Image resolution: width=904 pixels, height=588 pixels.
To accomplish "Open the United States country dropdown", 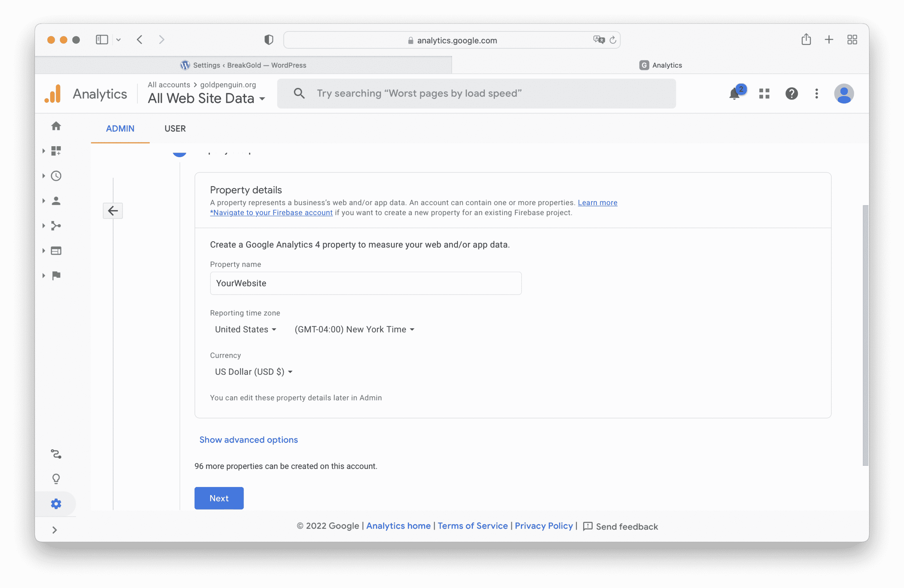I will coord(245,329).
